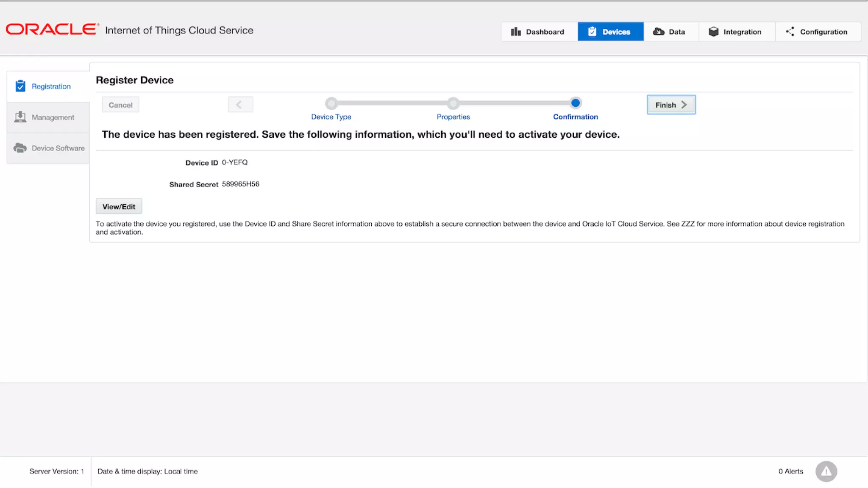Click the Integration cube icon
868x488 pixels.
pos(714,32)
